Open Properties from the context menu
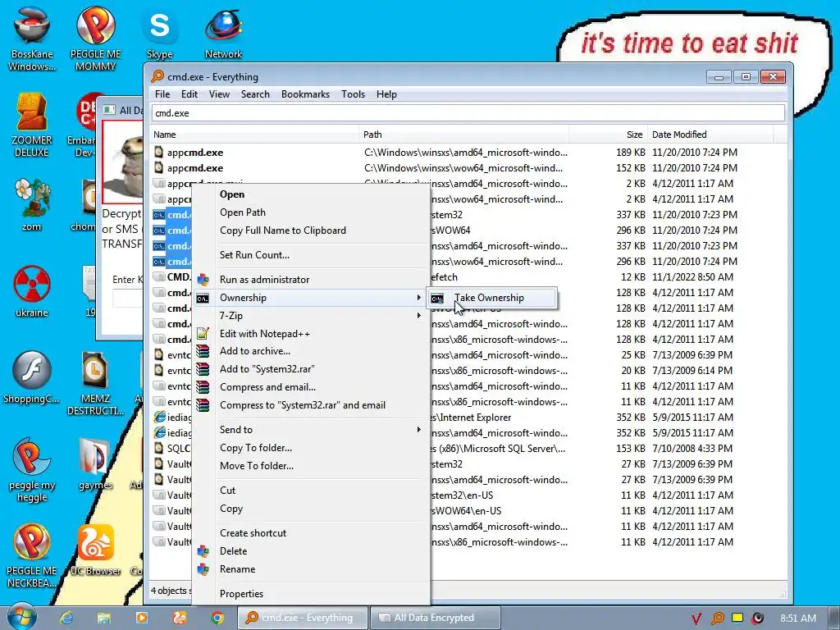 pyautogui.click(x=311, y=594)
